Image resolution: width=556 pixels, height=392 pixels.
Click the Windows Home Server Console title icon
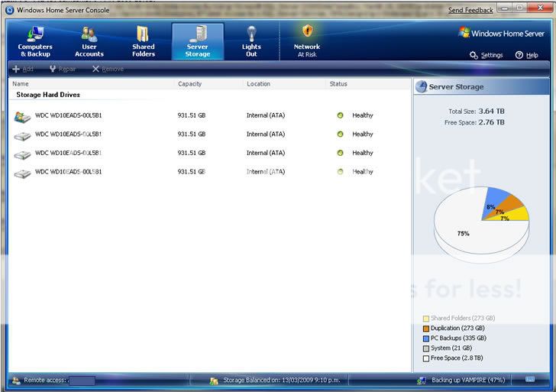click(10, 10)
